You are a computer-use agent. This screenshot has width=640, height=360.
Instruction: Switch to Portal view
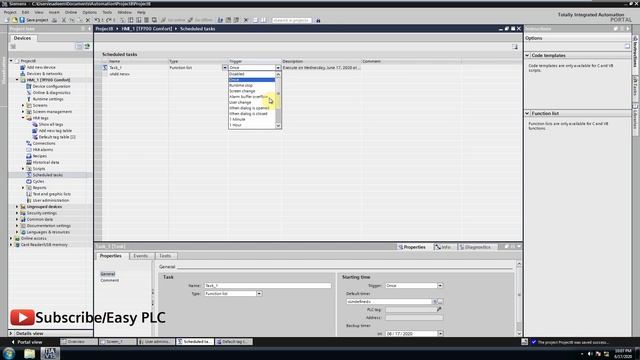pyautogui.click(x=27, y=342)
